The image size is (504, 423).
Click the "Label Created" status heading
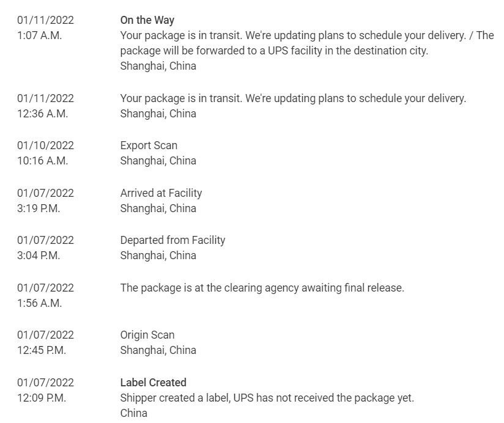point(153,383)
